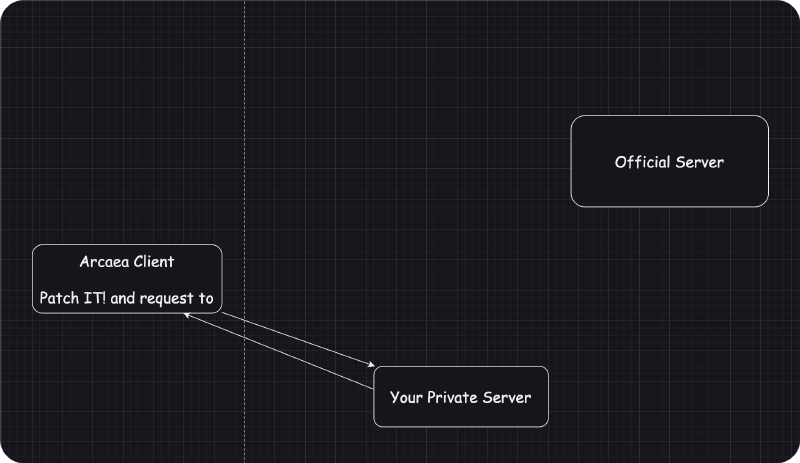Click the "Arcaea Client" title text
Viewport: 800px width, 463px height.
click(127, 262)
